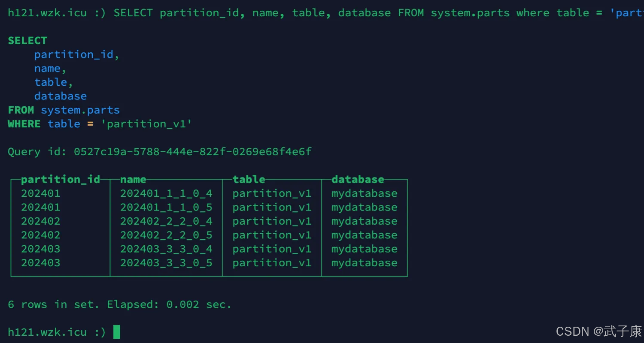Click the part name 202403_3_3_0_5
Viewport: 644px width, 343px height.
tap(166, 263)
